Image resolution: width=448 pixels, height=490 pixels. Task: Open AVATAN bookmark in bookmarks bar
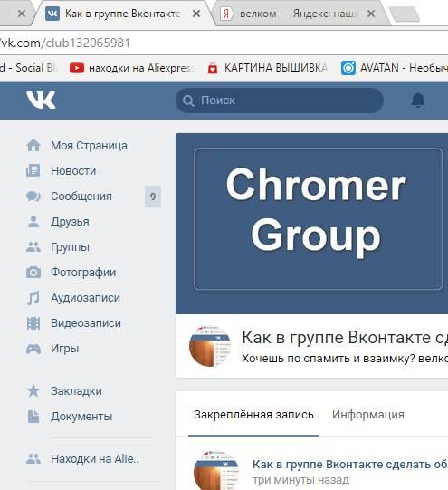tap(395, 68)
